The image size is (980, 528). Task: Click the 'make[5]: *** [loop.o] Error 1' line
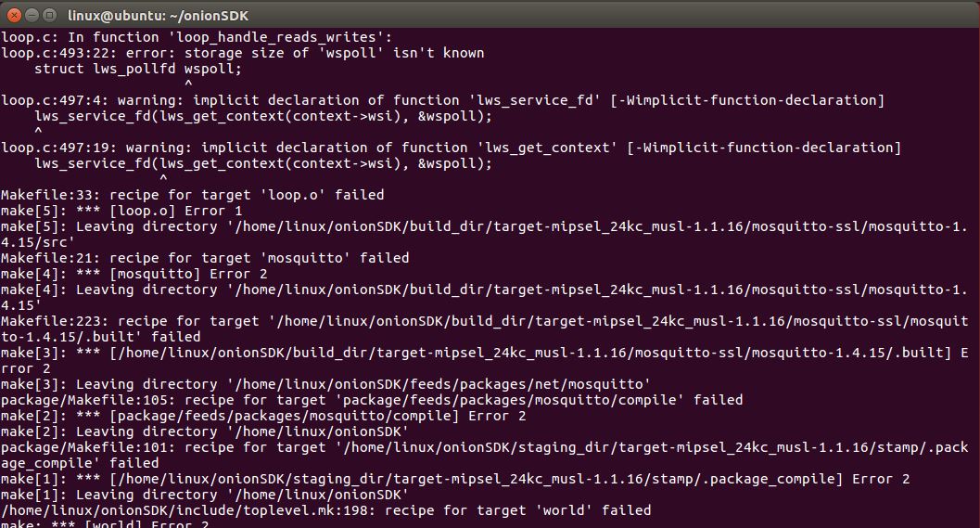click(x=121, y=211)
